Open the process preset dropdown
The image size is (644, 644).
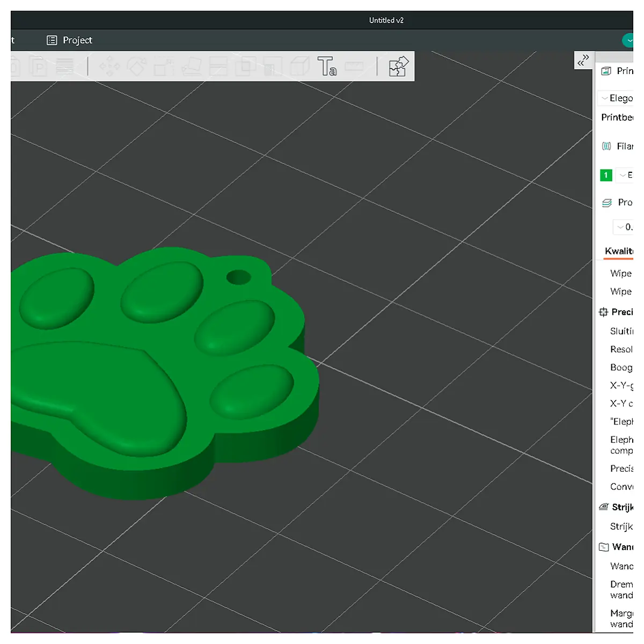(624, 227)
